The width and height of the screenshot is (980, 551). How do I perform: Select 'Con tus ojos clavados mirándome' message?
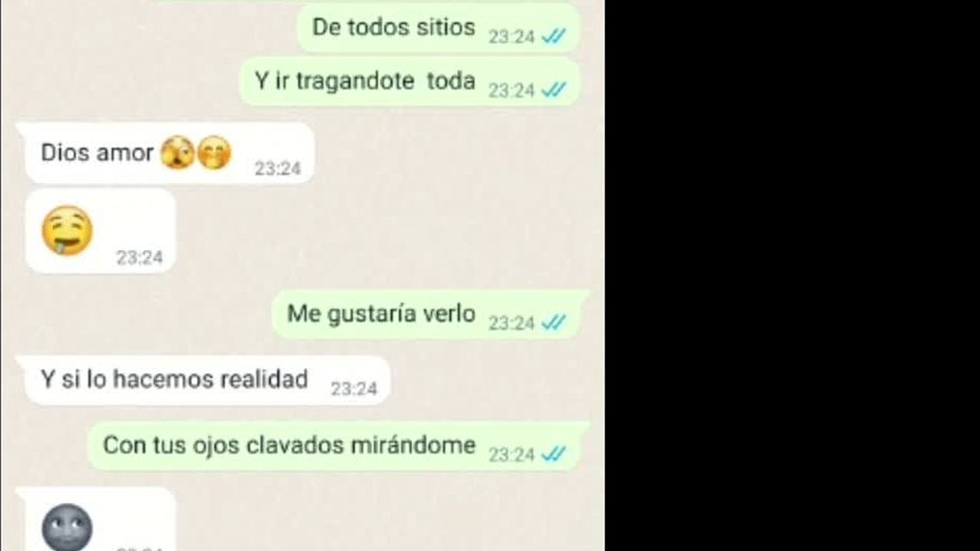339,446
